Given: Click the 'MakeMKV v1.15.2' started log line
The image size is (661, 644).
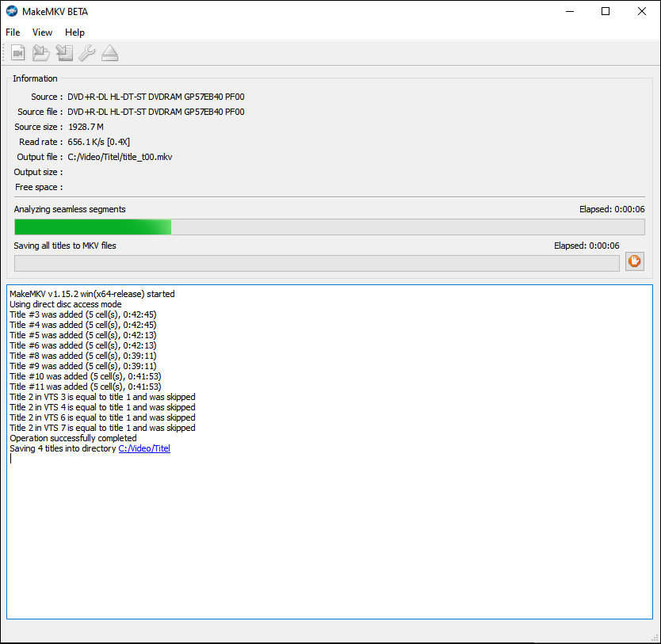Looking at the screenshot, I should coord(92,294).
